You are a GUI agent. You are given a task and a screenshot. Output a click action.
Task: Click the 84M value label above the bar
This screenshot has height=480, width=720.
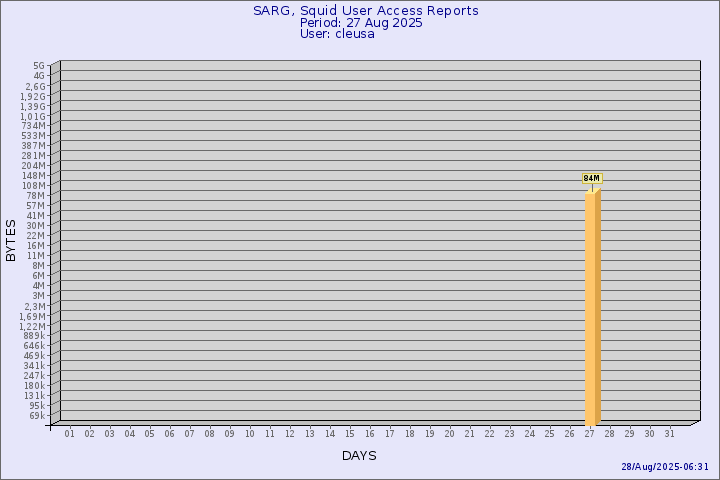click(591, 178)
